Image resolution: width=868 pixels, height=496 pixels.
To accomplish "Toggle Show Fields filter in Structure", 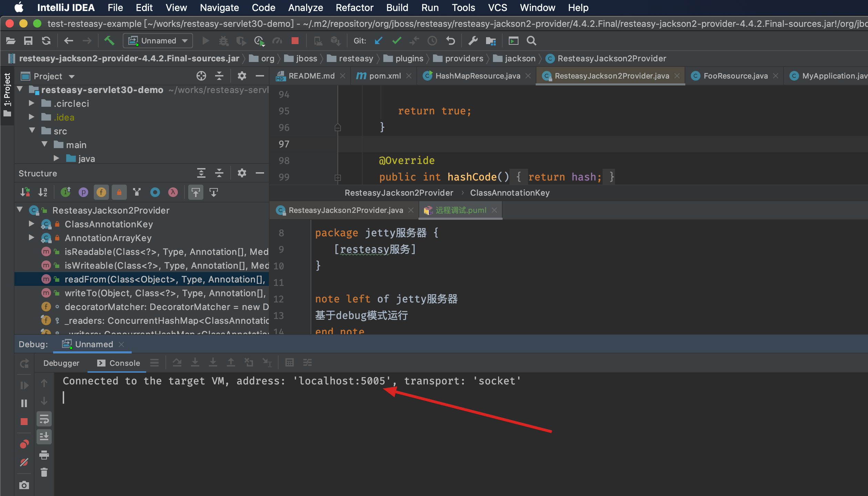I will click(101, 192).
